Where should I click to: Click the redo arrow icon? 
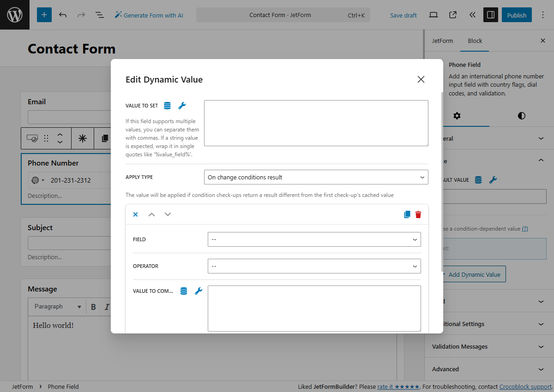[x=81, y=15]
